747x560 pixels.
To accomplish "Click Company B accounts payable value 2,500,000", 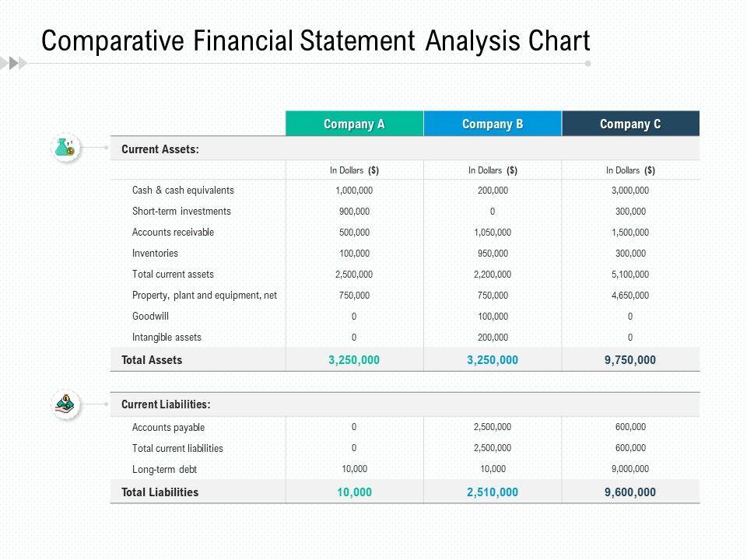I will 493,427.
